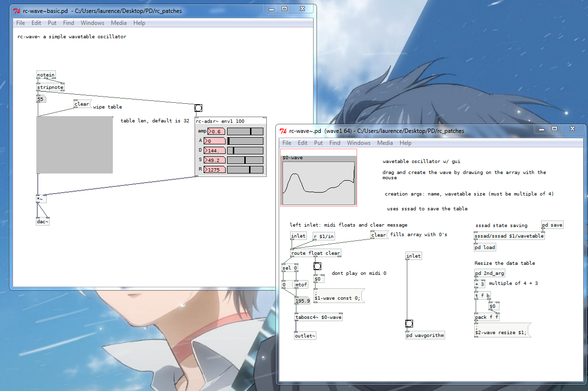Open the pd wavgorithm subpatch box
Screen dimensions: 588x391
click(425, 335)
